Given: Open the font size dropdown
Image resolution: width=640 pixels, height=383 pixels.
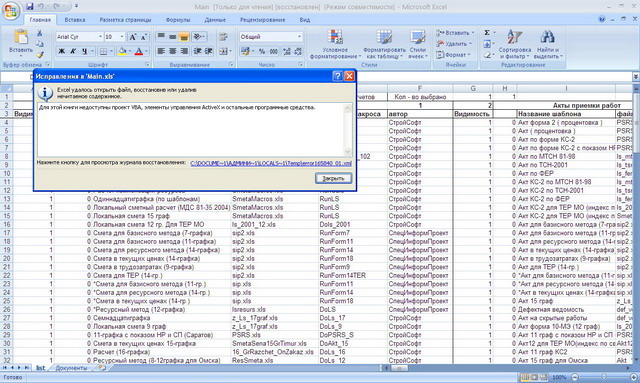Looking at the screenshot, I should point(122,37).
